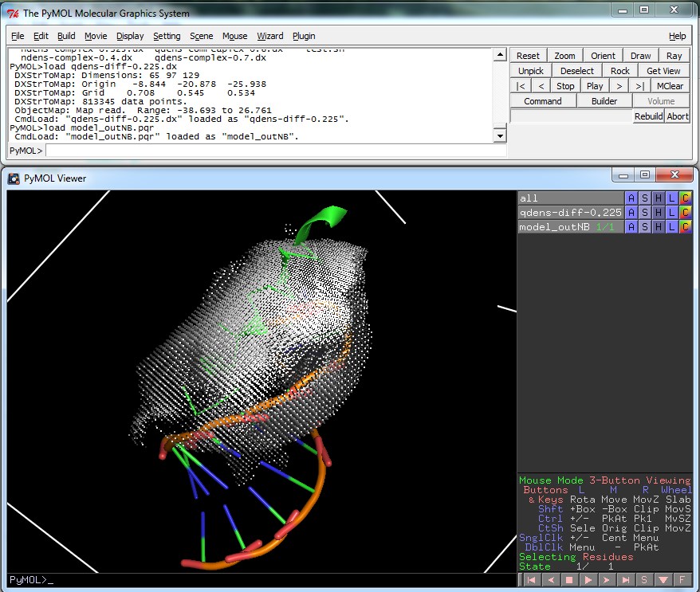Click the Get View button

[x=663, y=71]
